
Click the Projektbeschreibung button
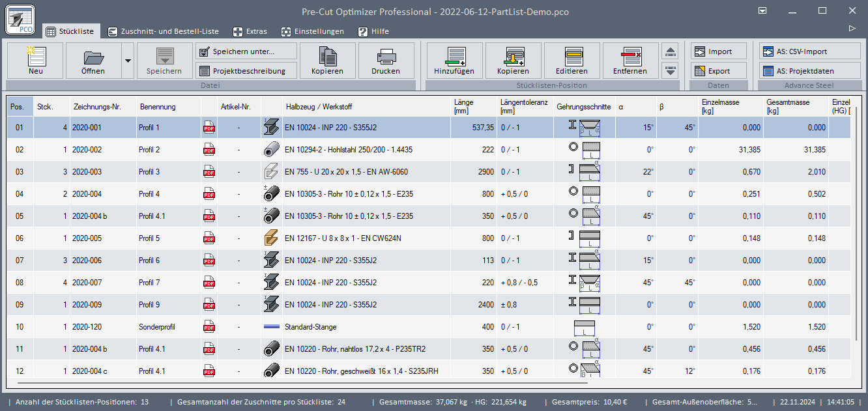[x=246, y=71]
